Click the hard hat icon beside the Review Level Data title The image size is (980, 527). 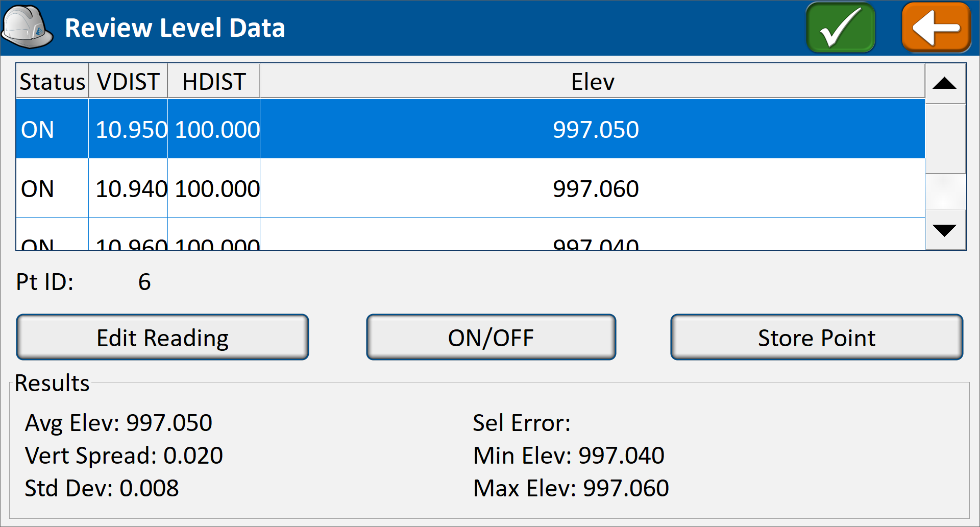click(x=28, y=27)
